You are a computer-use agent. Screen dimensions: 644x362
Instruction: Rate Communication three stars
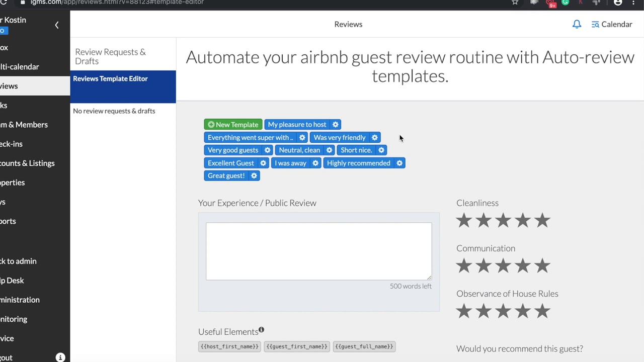click(503, 266)
